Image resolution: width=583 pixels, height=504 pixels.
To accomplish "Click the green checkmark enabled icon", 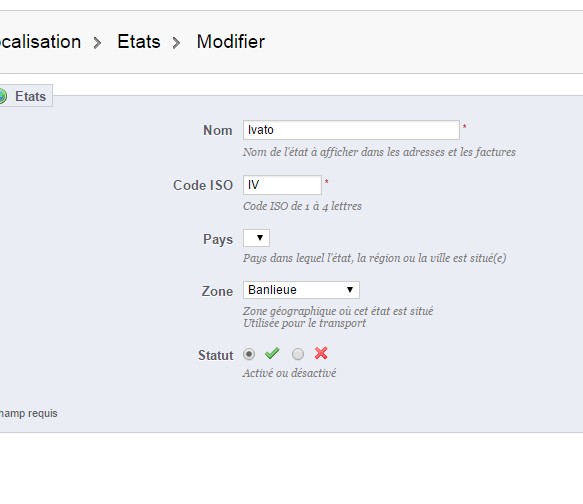I will click(272, 353).
